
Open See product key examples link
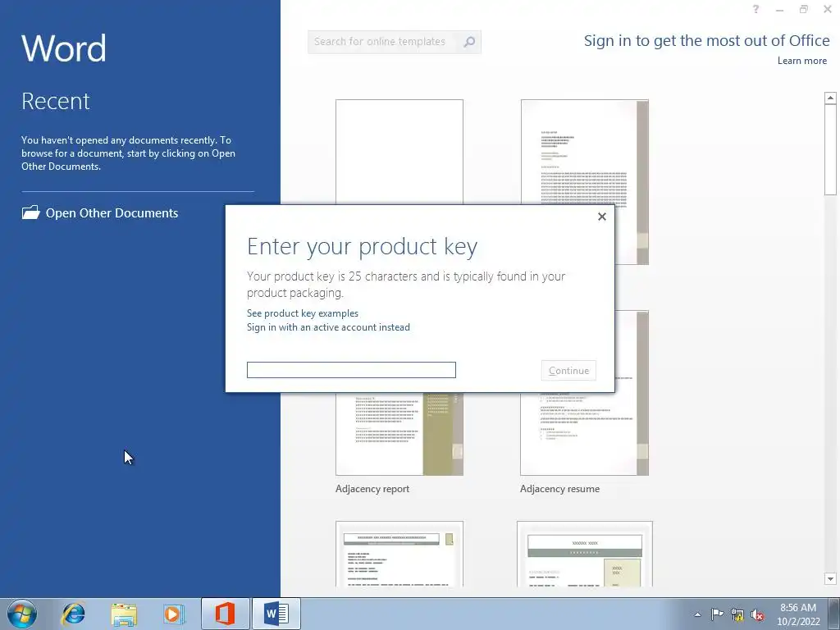point(302,313)
